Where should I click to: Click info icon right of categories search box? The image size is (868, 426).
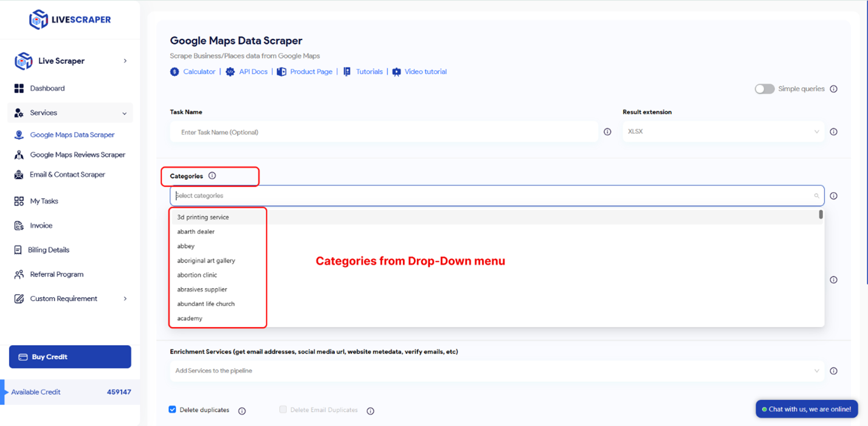coord(833,196)
